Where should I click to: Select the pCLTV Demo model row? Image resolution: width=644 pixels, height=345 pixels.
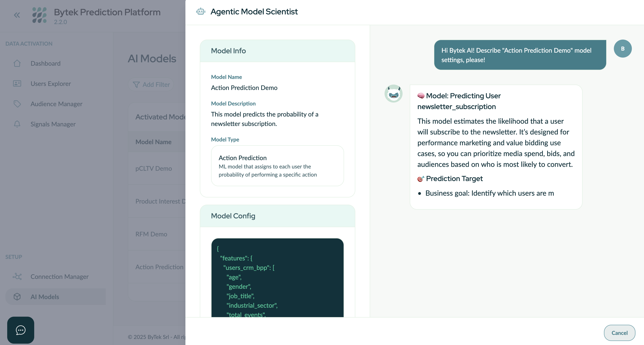coord(153,168)
